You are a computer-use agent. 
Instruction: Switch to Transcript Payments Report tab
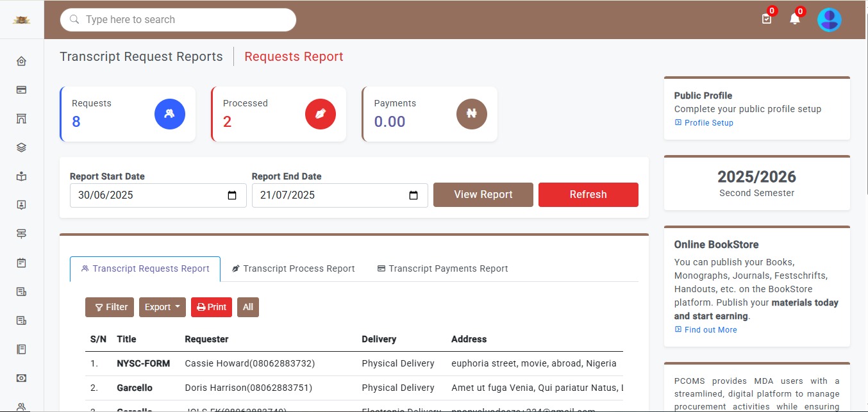pos(442,268)
